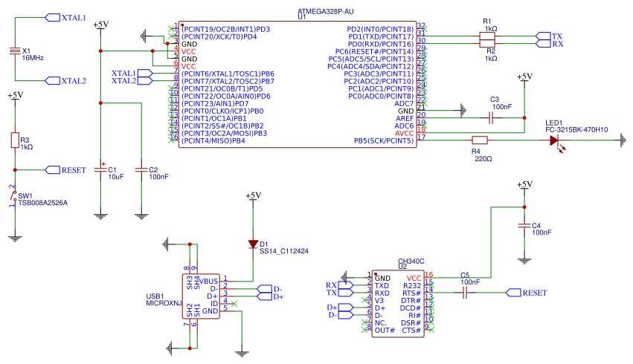The width and height of the screenshot is (633, 364).
Task: Click the PC6(RESET#/PCINT14) pin label
Action: pyautogui.click(x=375, y=51)
